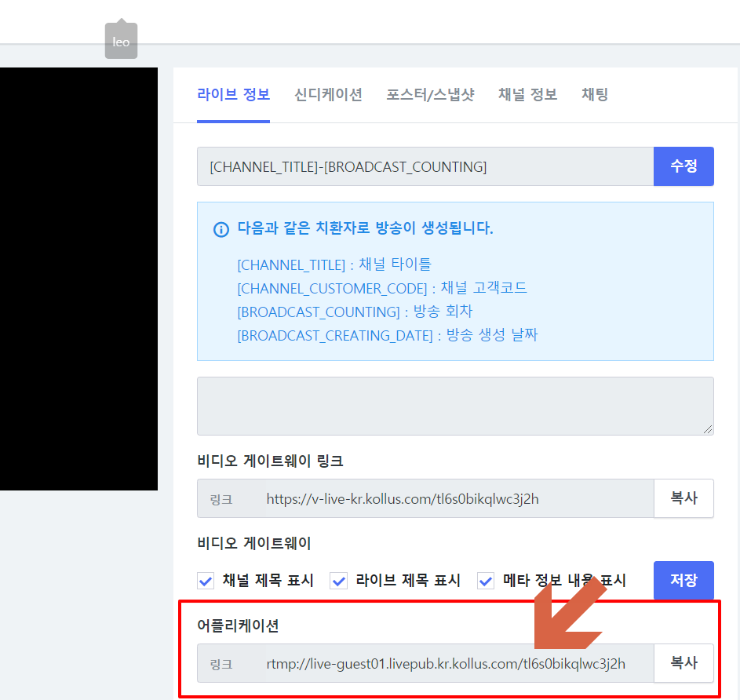Switch to the 신디케이션 tab
This screenshot has width=740, height=700.
(x=328, y=95)
